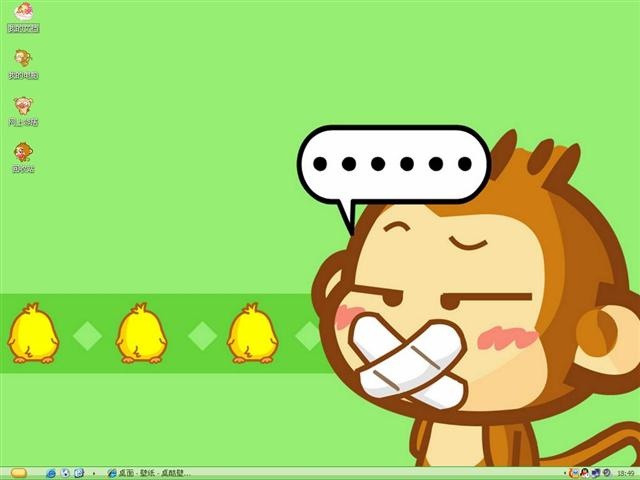Image resolution: width=640 pixels, height=480 pixels.
Task: Click the round gray tray icon
Action: (607, 473)
